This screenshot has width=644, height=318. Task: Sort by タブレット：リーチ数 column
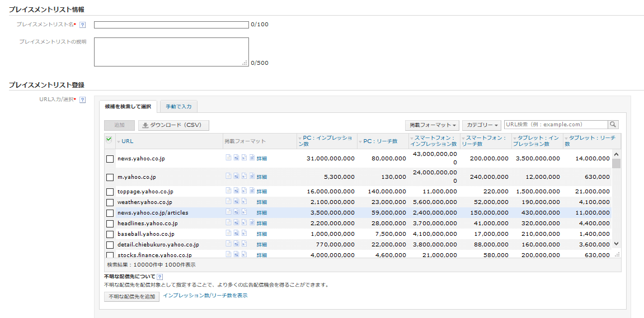590,141
